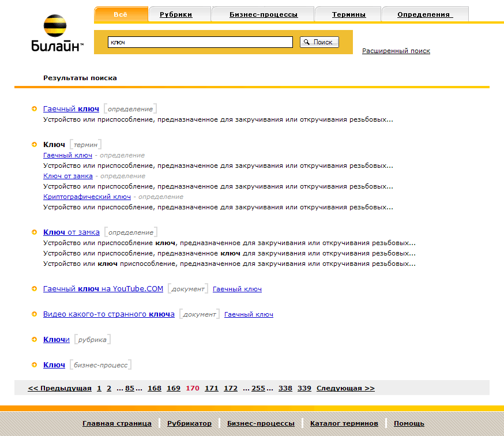Open the Бизнес-процессы tab
Screen dimensions: 504x436
point(264,14)
